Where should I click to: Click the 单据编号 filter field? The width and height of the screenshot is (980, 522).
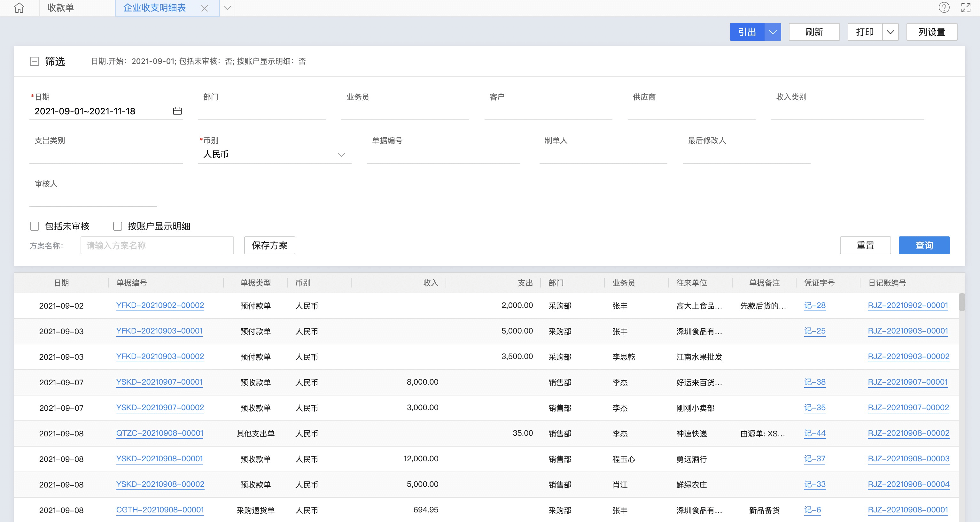444,154
